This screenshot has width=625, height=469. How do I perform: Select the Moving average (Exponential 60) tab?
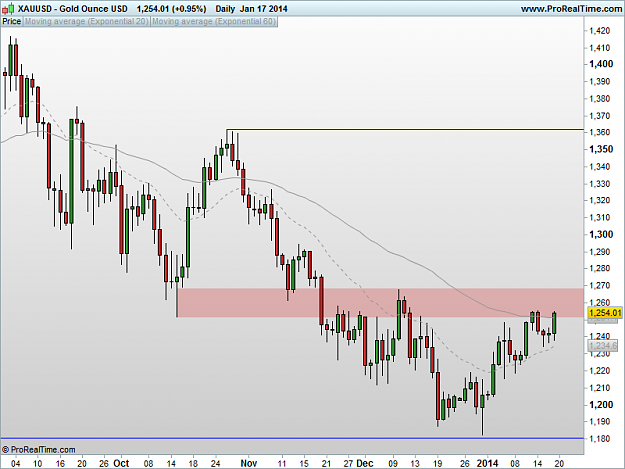214,22
